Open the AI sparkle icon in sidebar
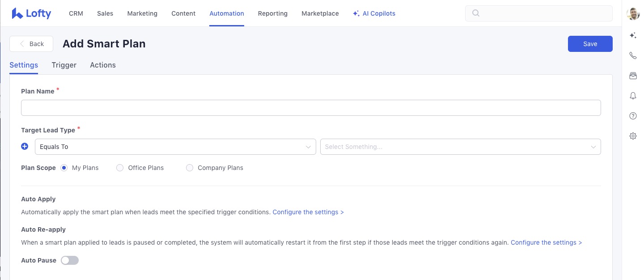This screenshot has height=280, width=644. pos(633,35)
